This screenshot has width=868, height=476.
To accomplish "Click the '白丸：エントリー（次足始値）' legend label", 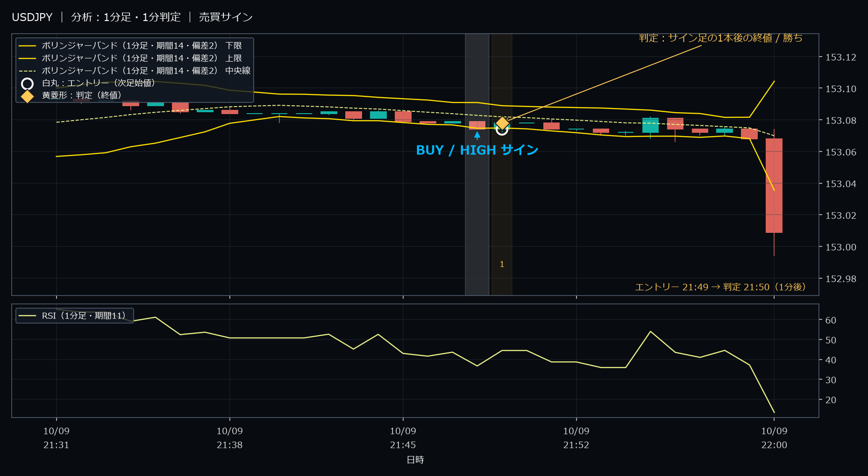I will coord(99,83).
